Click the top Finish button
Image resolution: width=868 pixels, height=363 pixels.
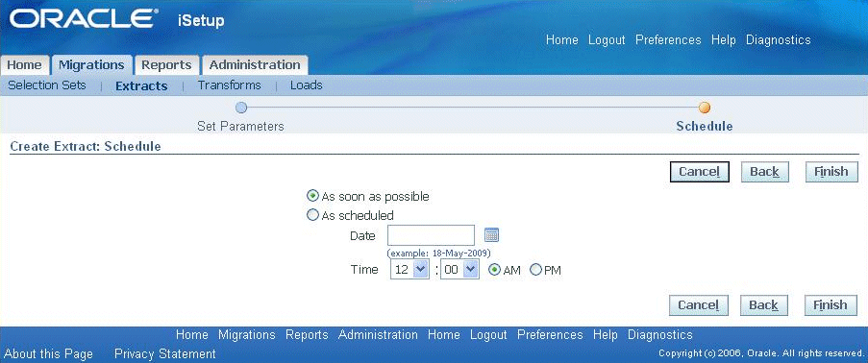click(831, 172)
